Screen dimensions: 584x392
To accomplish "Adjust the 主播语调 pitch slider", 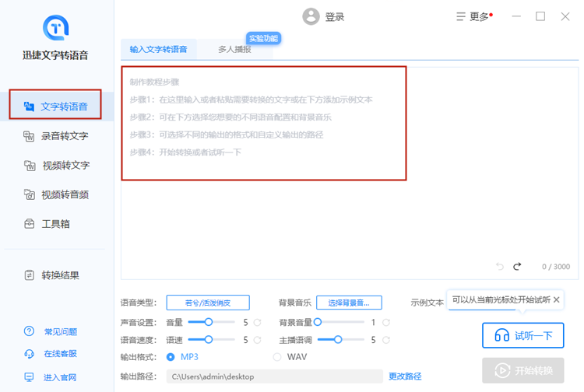I will tap(340, 340).
